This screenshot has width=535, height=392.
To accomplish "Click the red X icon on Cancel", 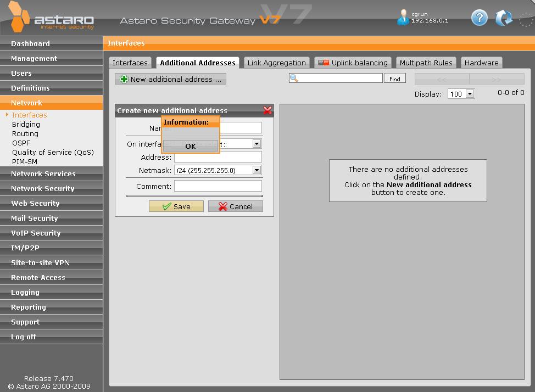I will tap(223, 206).
